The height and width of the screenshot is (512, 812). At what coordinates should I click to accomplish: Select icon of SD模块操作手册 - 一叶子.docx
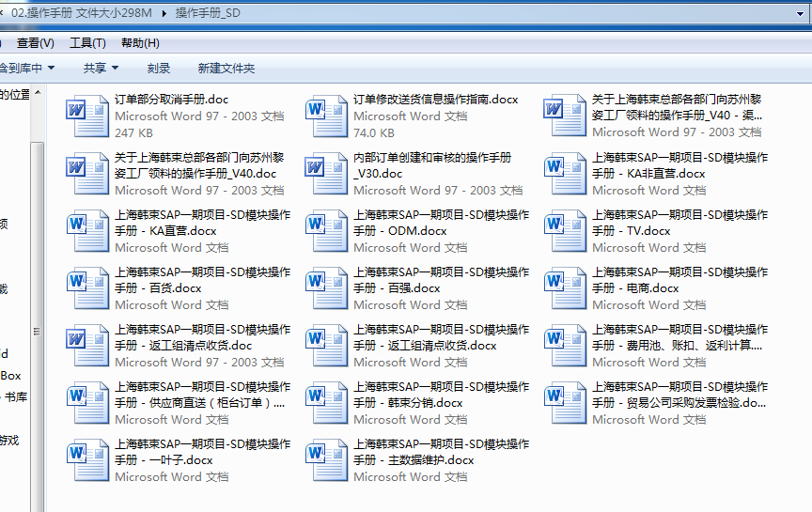click(x=87, y=460)
